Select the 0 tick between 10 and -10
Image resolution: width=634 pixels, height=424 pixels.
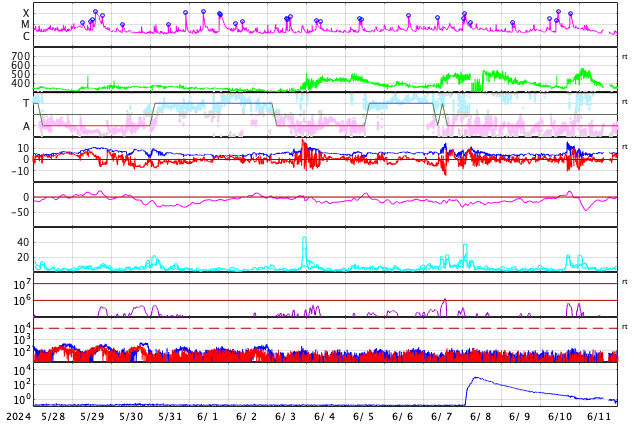tap(26, 159)
